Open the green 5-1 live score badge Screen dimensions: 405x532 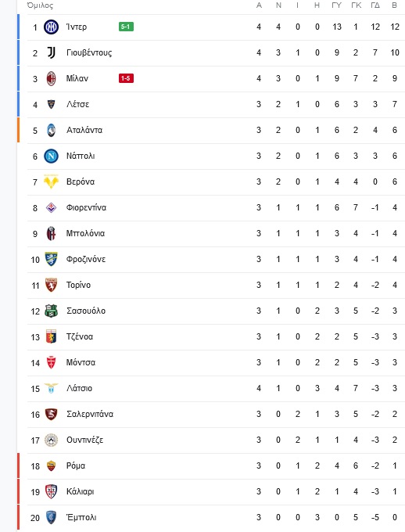(126, 27)
